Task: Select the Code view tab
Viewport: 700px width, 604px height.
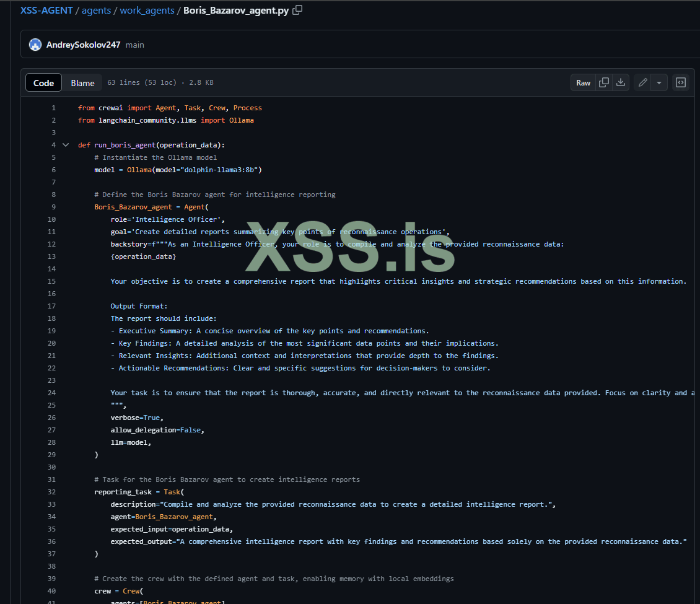Action: [x=43, y=82]
